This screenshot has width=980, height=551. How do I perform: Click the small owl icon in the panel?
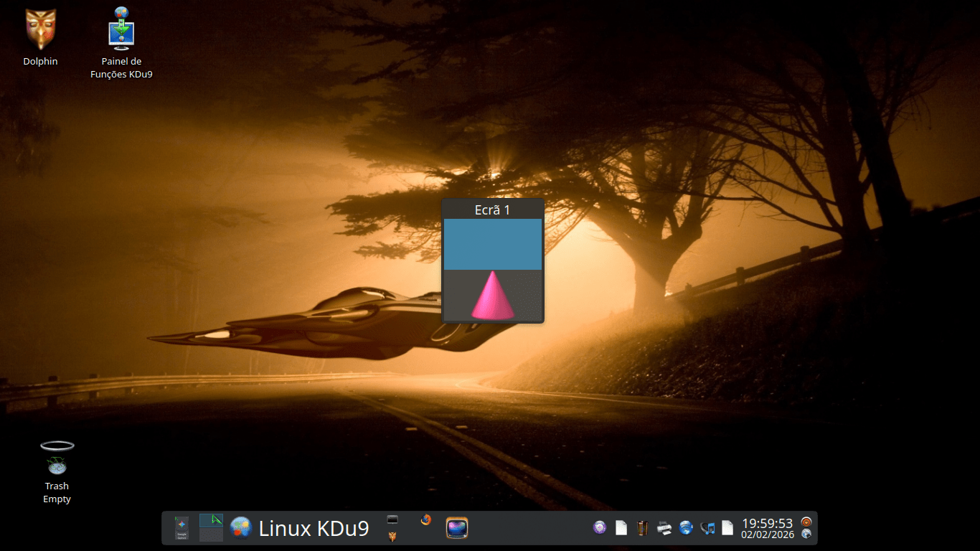coord(392,537)
